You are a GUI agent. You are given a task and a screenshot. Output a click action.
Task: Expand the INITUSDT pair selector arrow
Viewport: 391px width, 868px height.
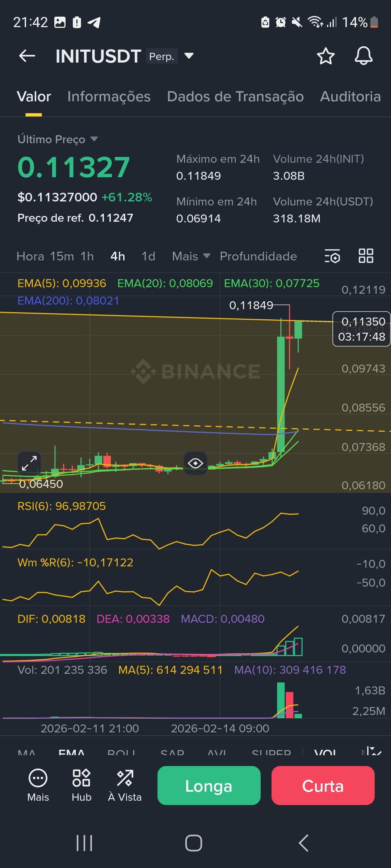click(189, 56)
